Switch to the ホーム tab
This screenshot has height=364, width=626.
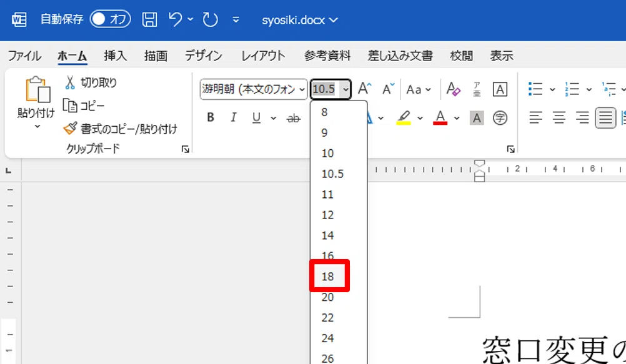[x=72, y=56]
